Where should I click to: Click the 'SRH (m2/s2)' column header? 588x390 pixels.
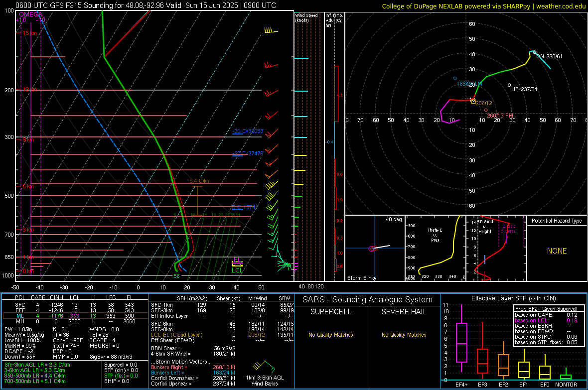(192, 298)
